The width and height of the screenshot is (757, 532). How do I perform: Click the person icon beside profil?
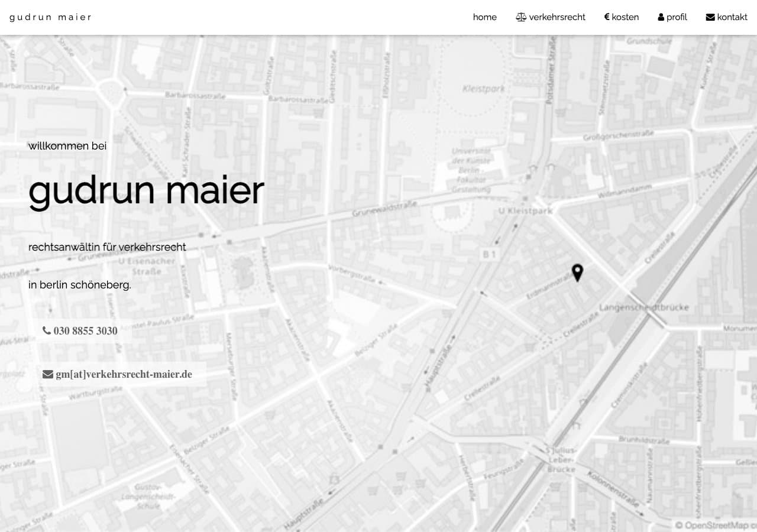coord(661,17)
